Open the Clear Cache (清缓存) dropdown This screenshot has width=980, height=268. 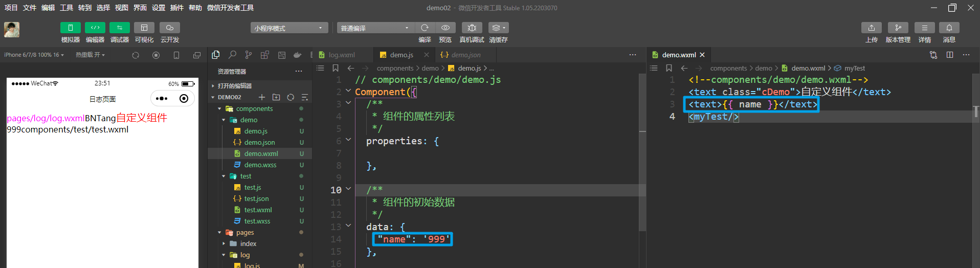click(498, 28)
